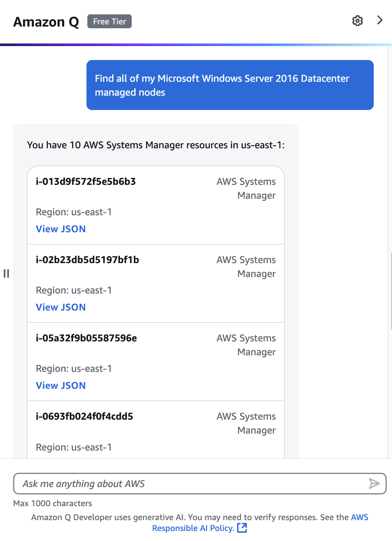This screenshot has width=392, height=541.
Task: Open the external link icon beside Responsible AI Policy
Action: [243, 528]
